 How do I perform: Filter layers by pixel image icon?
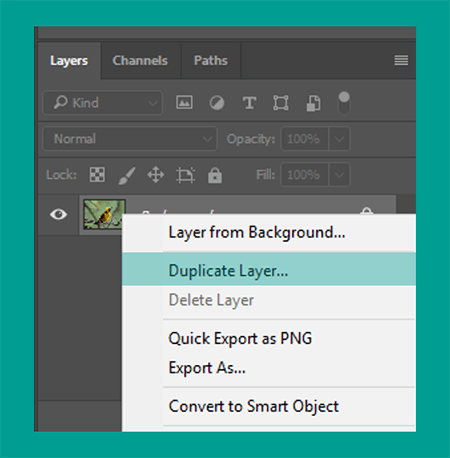(184, 102)
